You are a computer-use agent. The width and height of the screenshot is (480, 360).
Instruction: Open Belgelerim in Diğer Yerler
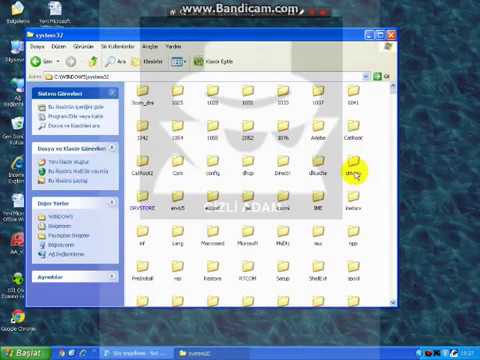tap(59, 226)
